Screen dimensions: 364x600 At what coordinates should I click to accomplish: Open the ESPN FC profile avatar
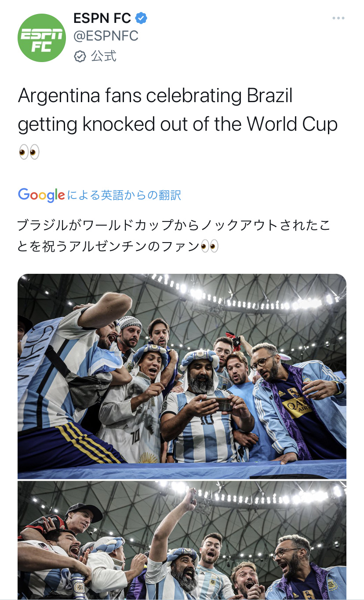click(42, 38)
